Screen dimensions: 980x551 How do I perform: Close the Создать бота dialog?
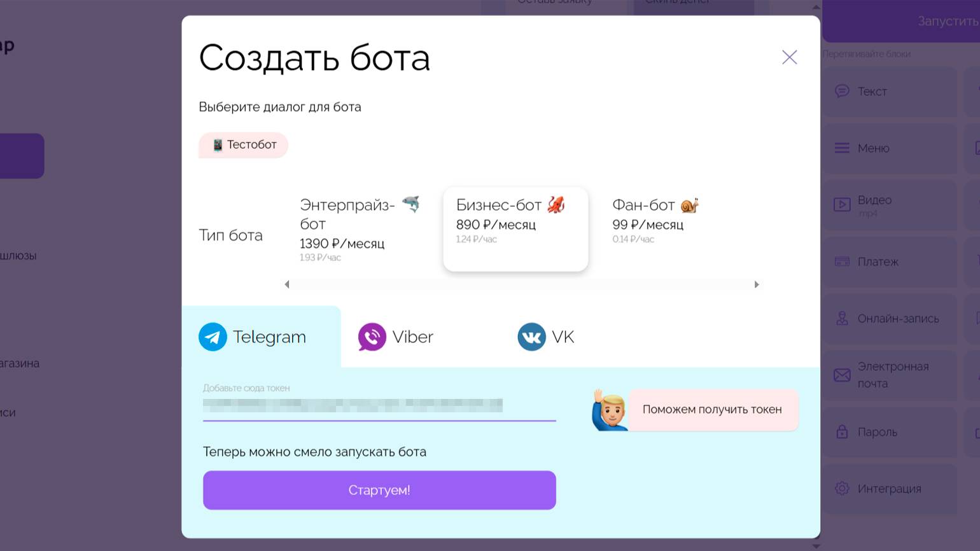[789, 57]
